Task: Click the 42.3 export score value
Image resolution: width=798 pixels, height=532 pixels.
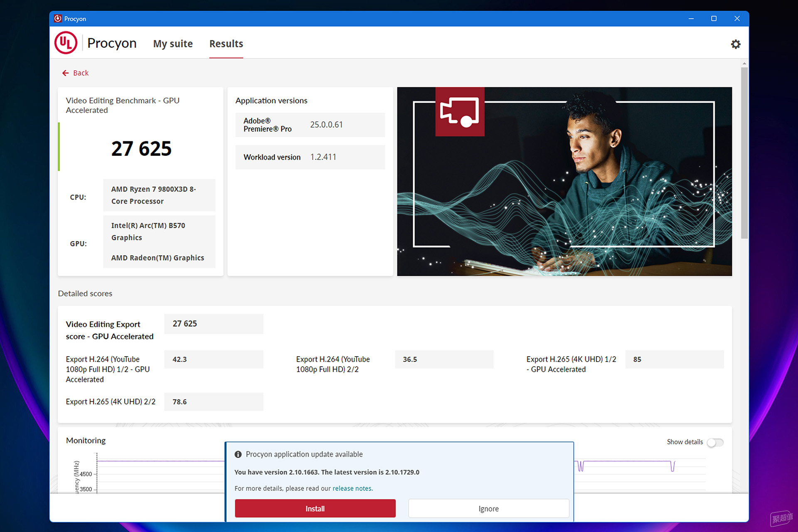Action: [214, 360]
